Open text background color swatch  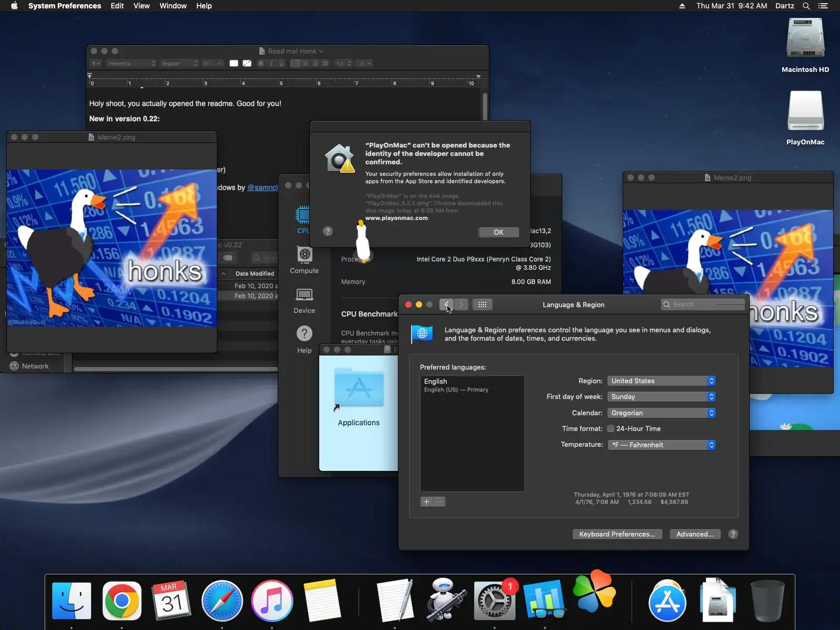tap(247, 64)
